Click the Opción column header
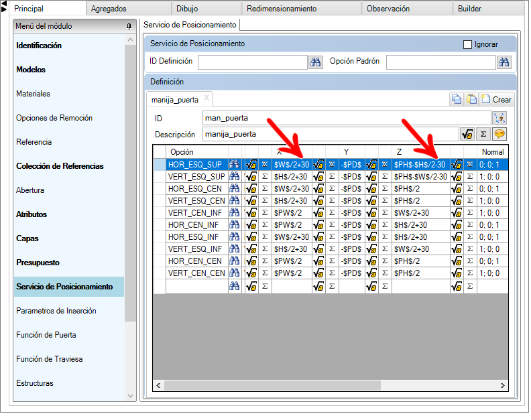This screenshot has height=420, width=531. tap(196, 152)
